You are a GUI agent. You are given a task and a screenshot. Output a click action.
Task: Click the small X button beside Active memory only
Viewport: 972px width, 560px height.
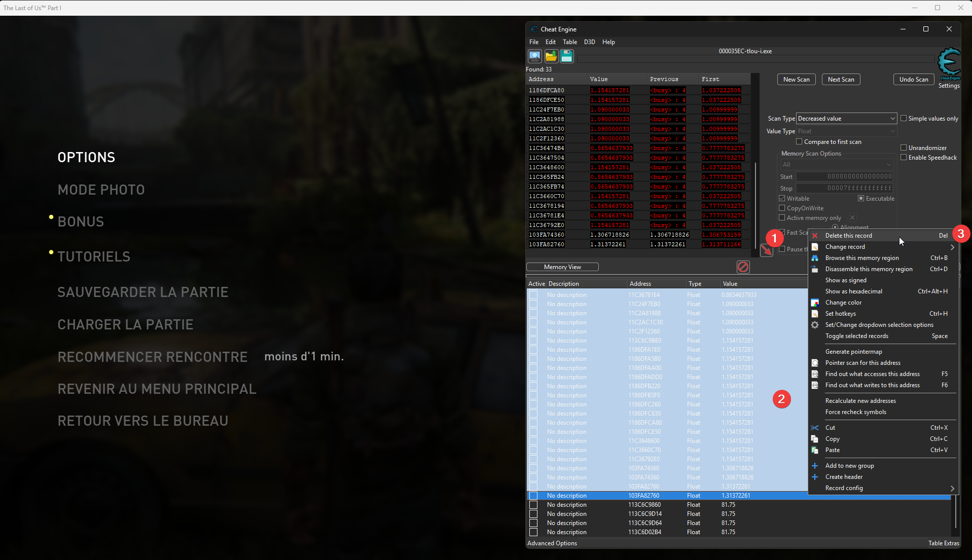pos(852,218)
